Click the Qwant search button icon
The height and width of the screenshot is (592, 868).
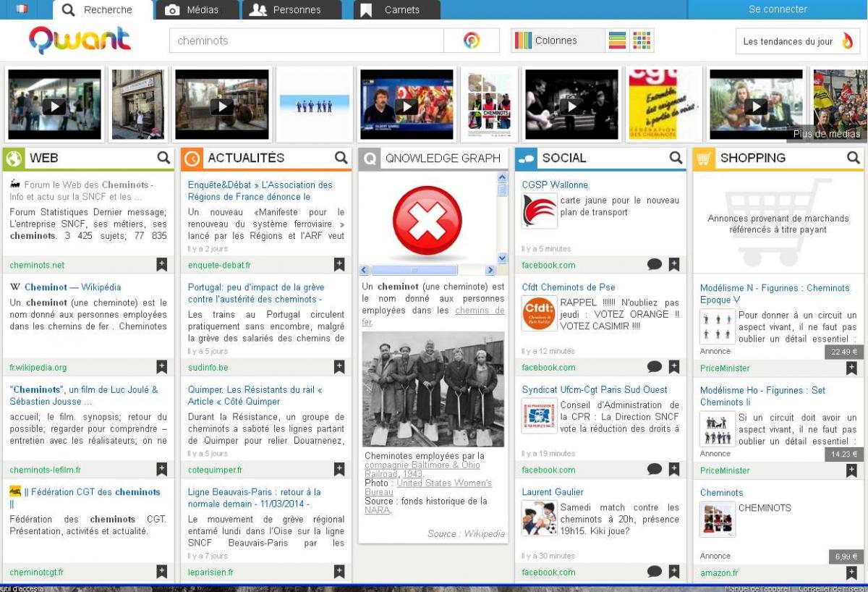click(472, 41)
